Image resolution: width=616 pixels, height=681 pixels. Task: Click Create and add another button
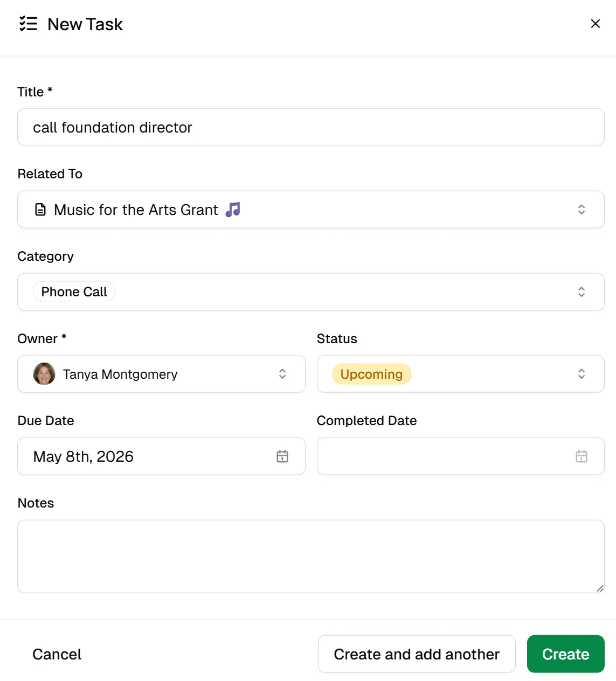coord(417,654)
